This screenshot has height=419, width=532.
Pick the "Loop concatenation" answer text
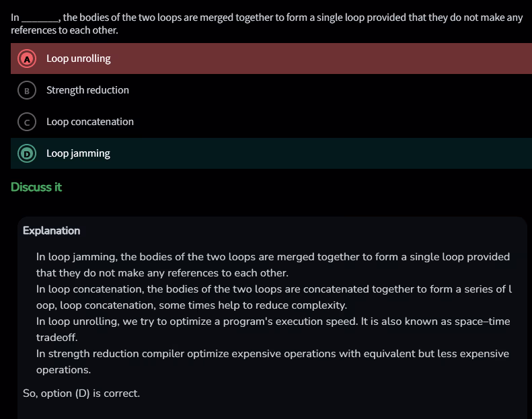90,122
